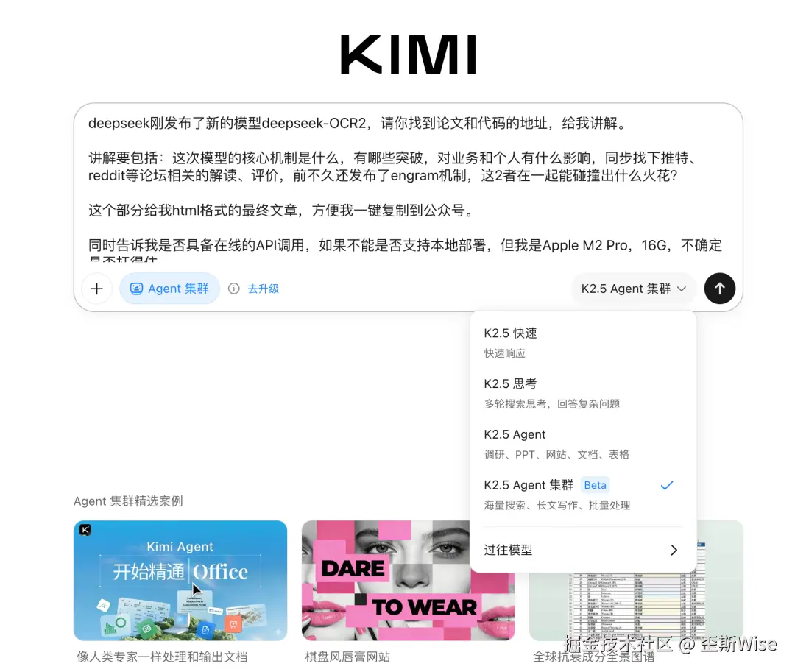Open the DARE TO WEAR lipstick thumbnail
Screen dimensions: 795x672
coord(385,580)
